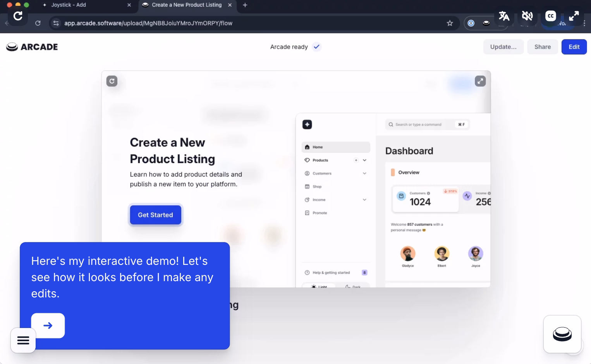591x364 pixels.
Task: Click the large replay overlay button
Action: (x=18, y=16)
